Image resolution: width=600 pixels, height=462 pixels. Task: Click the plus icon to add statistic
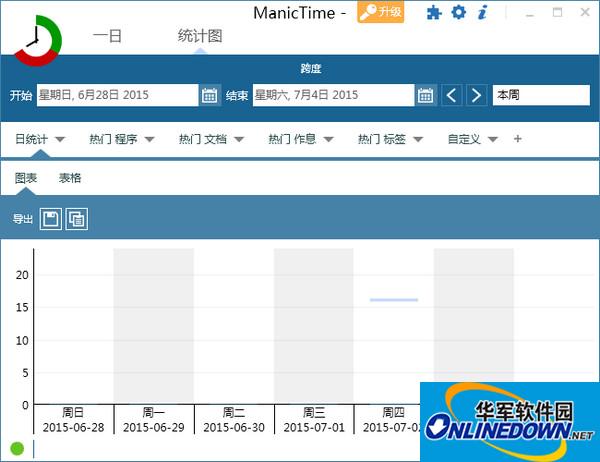pyautogui.click(x=517, y=139)
